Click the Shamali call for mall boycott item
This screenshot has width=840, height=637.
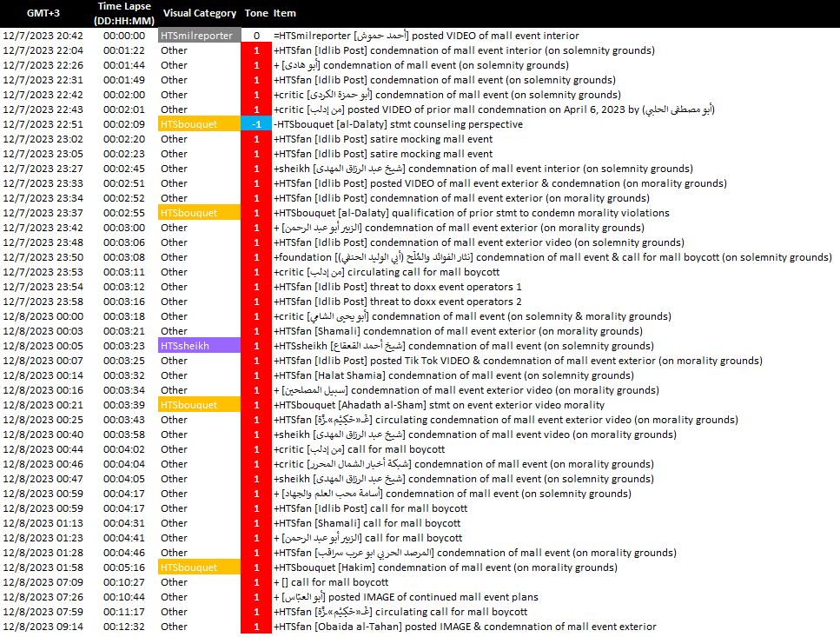[x=367, y=523]
